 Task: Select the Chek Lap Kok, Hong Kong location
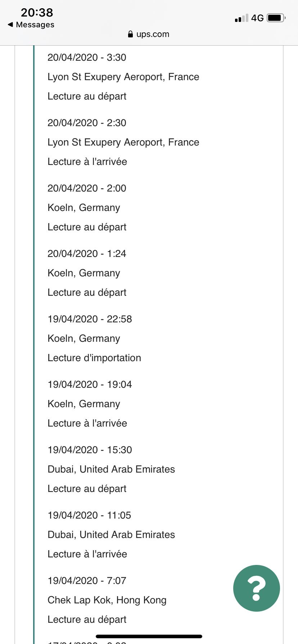[x=107, y=600]
